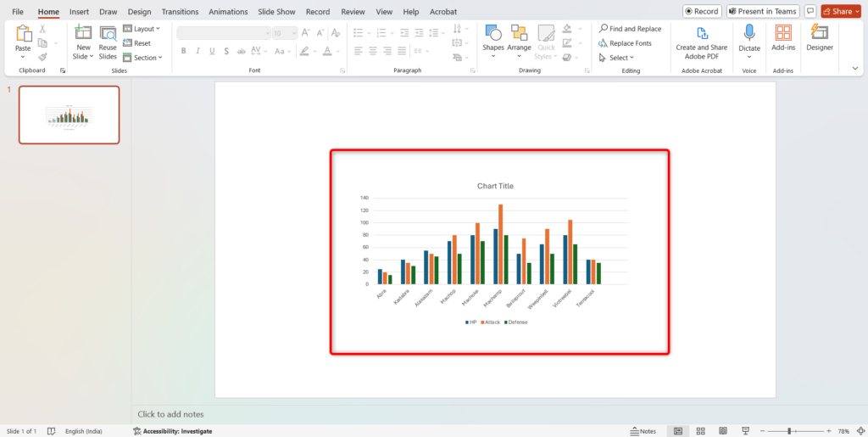This screenshot has width=868, height=437.
Task: Switch to the Transitions tab
Action: (180, 12)
